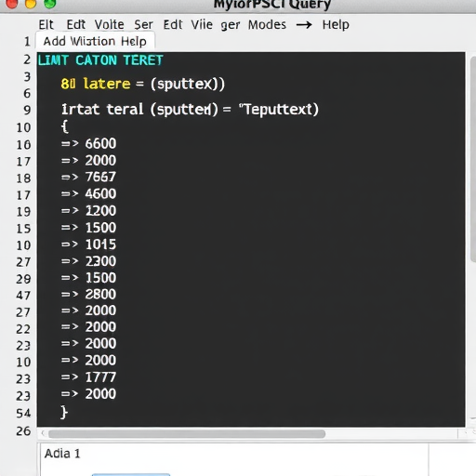Viewport: 476px width, 476px height.
Task: Open the Elt menu
Action: (x=46, y=24)
